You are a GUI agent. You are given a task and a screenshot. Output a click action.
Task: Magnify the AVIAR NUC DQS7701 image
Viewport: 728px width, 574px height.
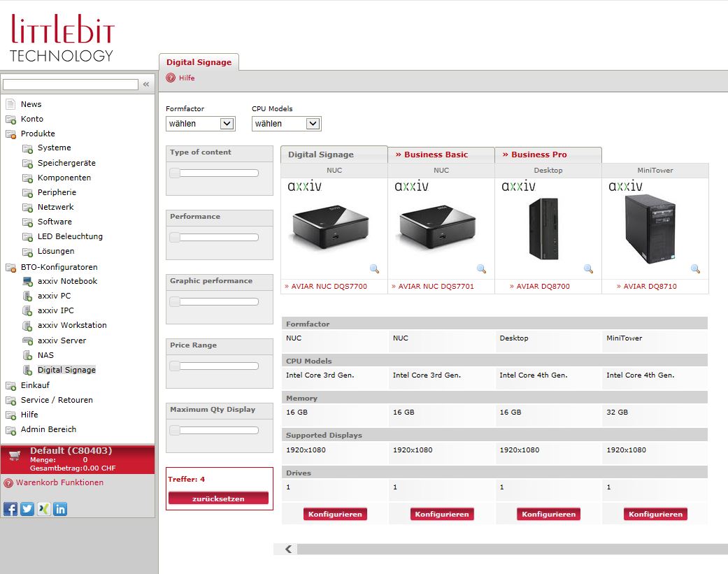click(481, 268)
